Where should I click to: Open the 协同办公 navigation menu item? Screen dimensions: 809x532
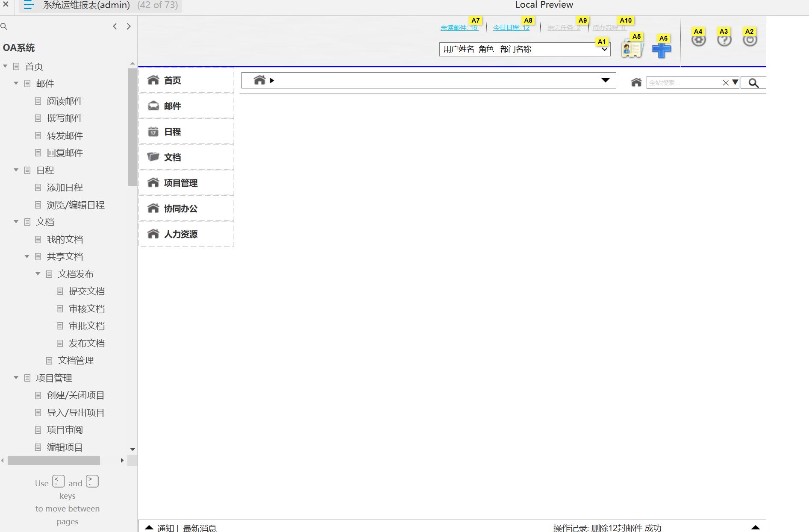(186, 208)
